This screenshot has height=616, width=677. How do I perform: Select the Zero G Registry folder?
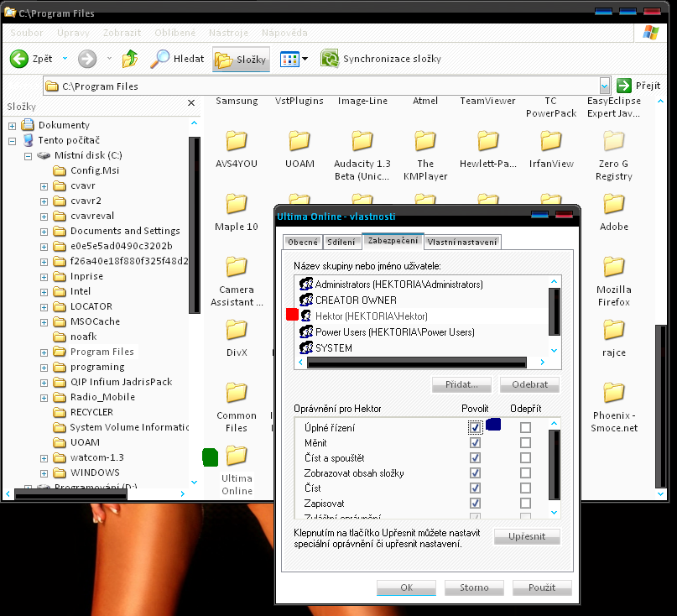point(614,141)
